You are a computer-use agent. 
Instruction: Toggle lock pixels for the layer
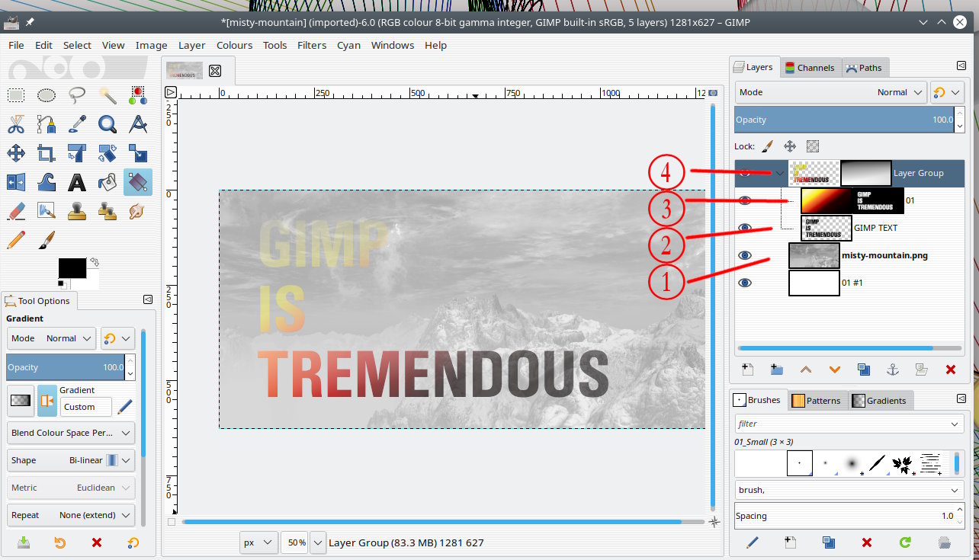768,146
